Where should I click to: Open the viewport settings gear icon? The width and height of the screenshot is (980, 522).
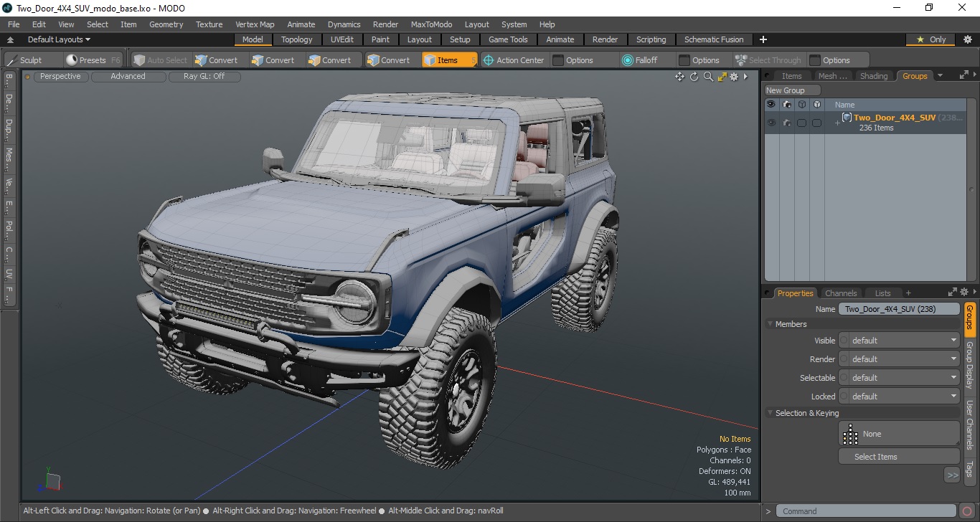point(734,77)
